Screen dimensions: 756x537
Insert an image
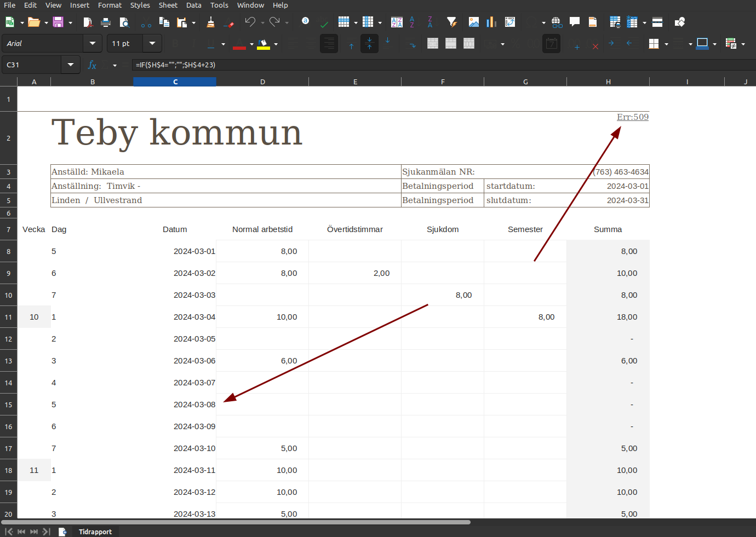[x=474, y=22]
